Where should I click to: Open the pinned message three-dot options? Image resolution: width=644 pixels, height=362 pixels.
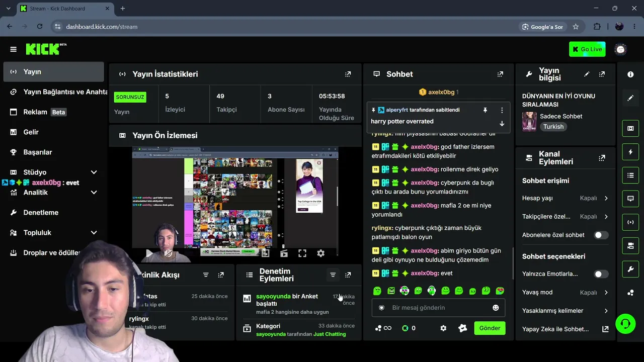coord(502,110)
